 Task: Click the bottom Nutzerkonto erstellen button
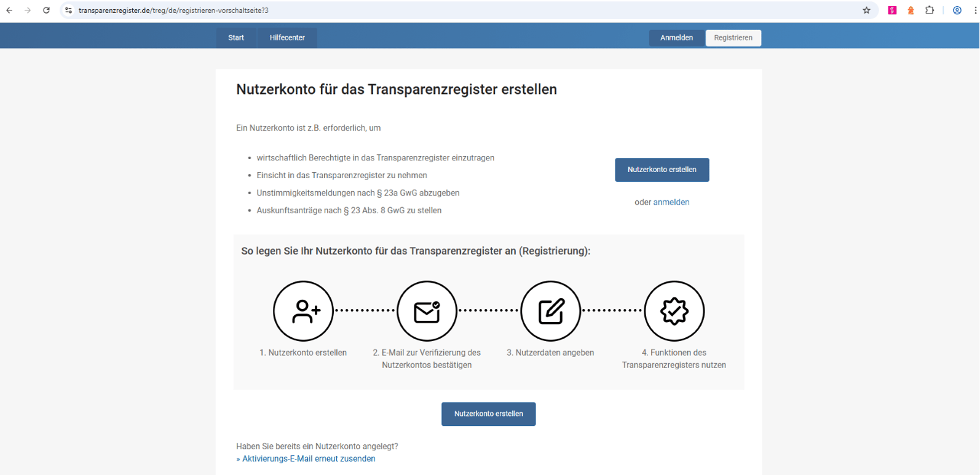pos(488,414)
